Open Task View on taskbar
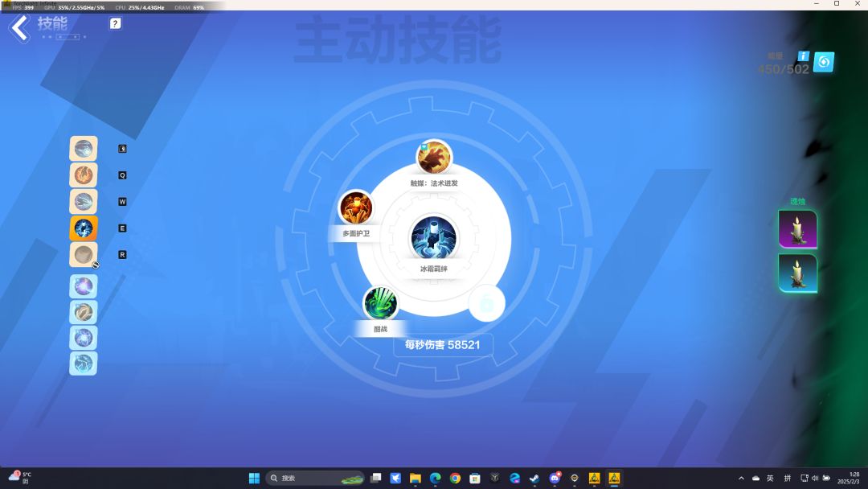 [376, 478]
